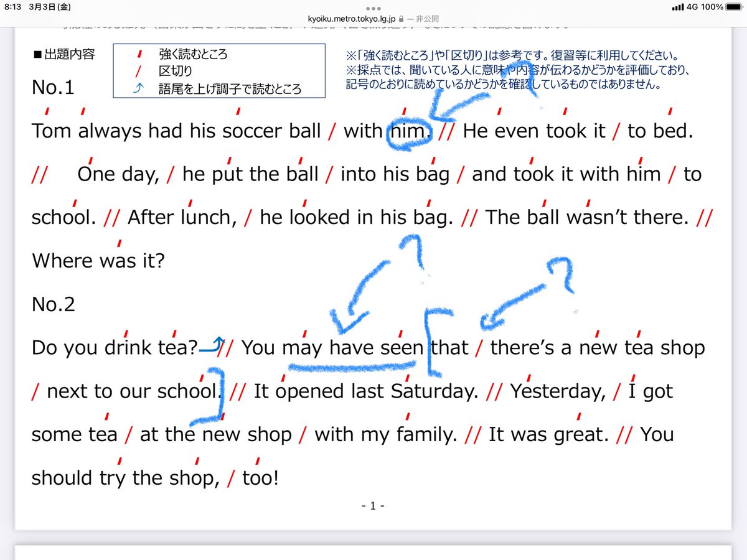Select the phrase "should try the shop,"
The width and height of the screenshot is (747, 560).
click(125, 478)
